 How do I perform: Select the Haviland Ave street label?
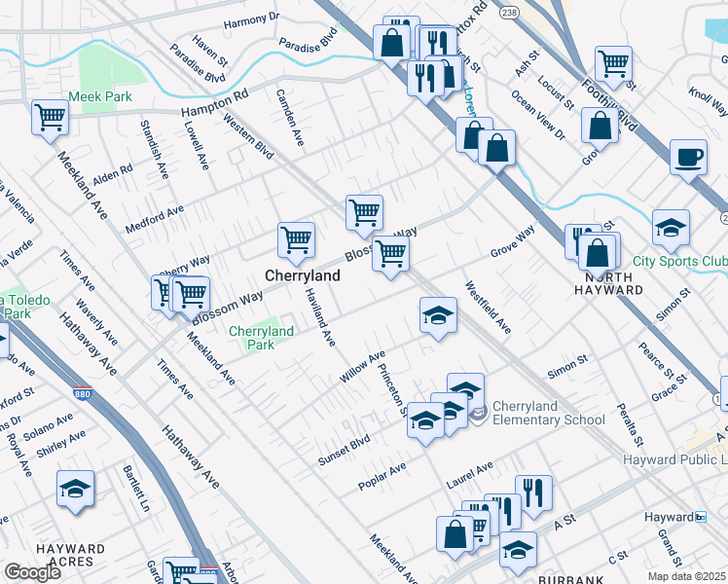[320, 317]
